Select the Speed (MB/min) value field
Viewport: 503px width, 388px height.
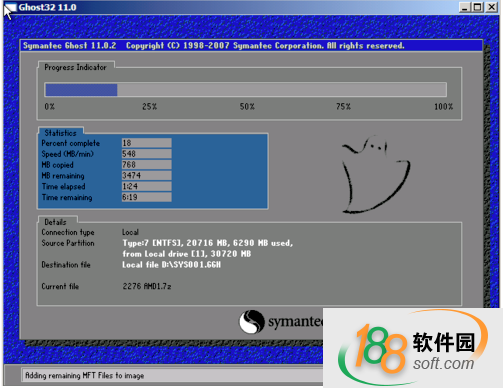146,154
